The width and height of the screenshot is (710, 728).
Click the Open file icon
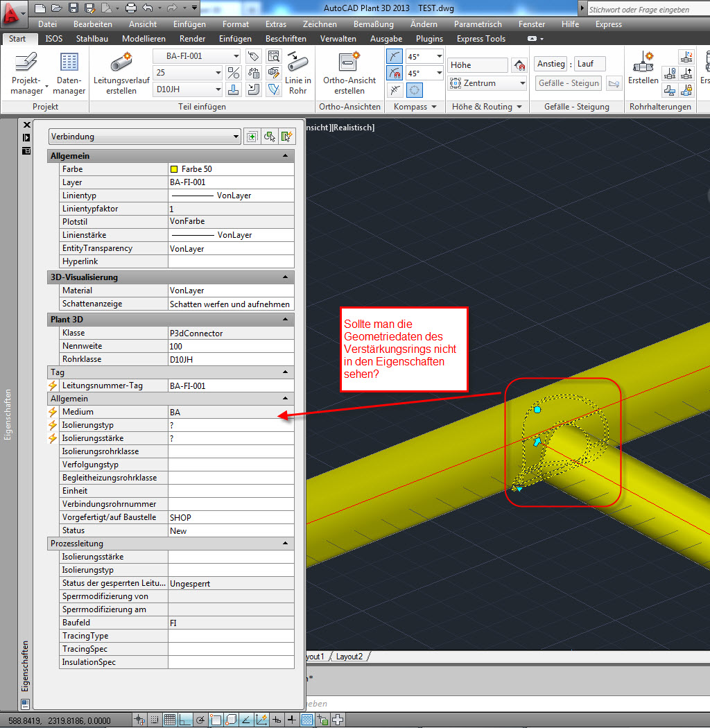(57, 8)
